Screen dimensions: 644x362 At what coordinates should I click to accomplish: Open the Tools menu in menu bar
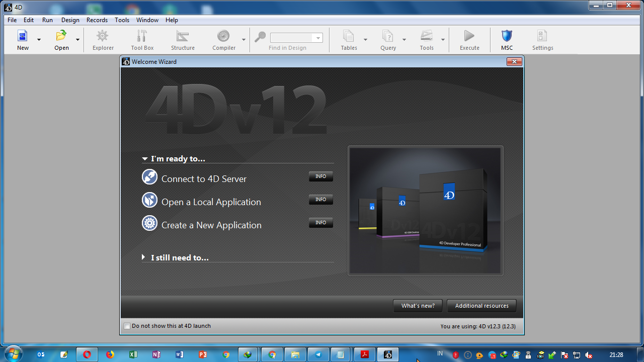pyautogui.click(x=122, y=20)
